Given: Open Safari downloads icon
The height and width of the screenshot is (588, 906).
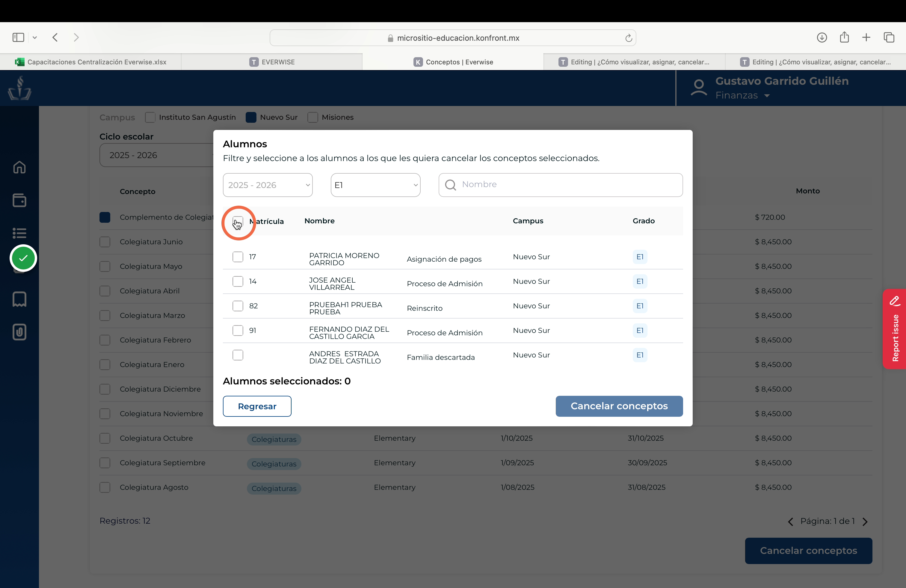Looking at the screenshot, I should tap(822, 37).
